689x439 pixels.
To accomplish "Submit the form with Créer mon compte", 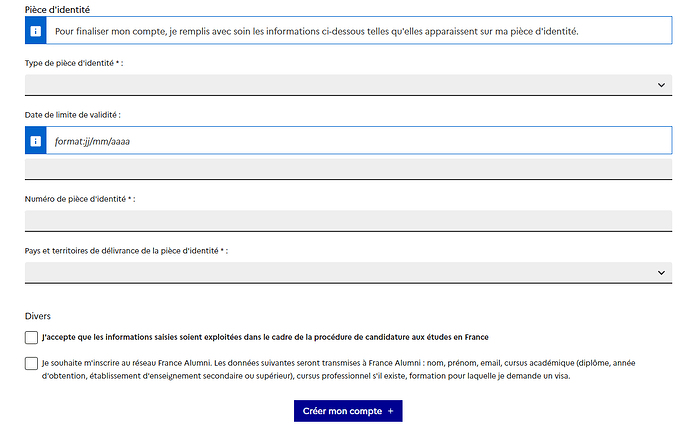I will (x=348, y=411).
